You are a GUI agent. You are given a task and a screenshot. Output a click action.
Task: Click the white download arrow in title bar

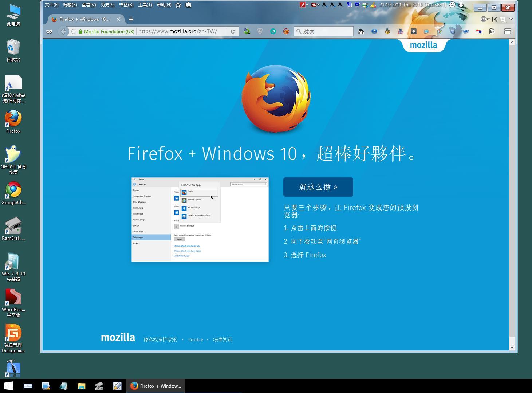point(461,5)
